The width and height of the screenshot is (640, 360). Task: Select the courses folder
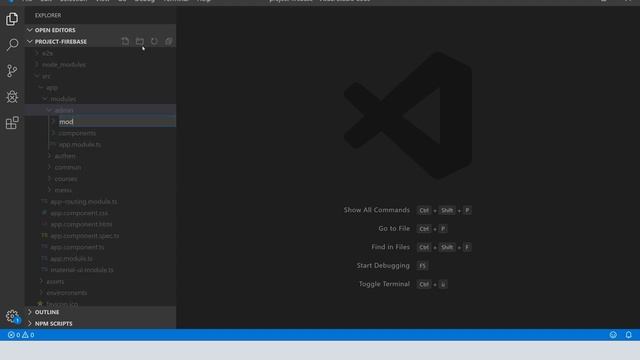click(66, 179)
